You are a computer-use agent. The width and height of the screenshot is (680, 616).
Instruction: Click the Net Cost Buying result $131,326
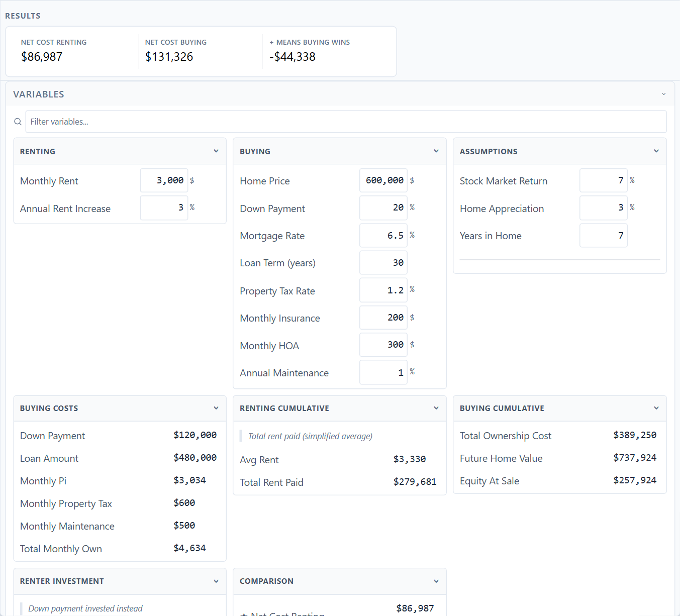pyautogui.click(x=169, y=57)
